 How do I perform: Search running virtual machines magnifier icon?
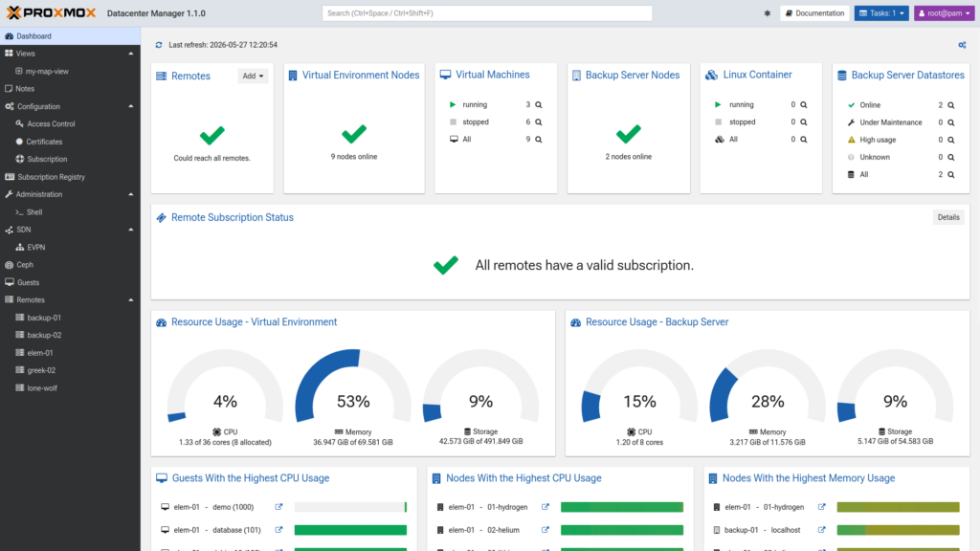(538, 105)
